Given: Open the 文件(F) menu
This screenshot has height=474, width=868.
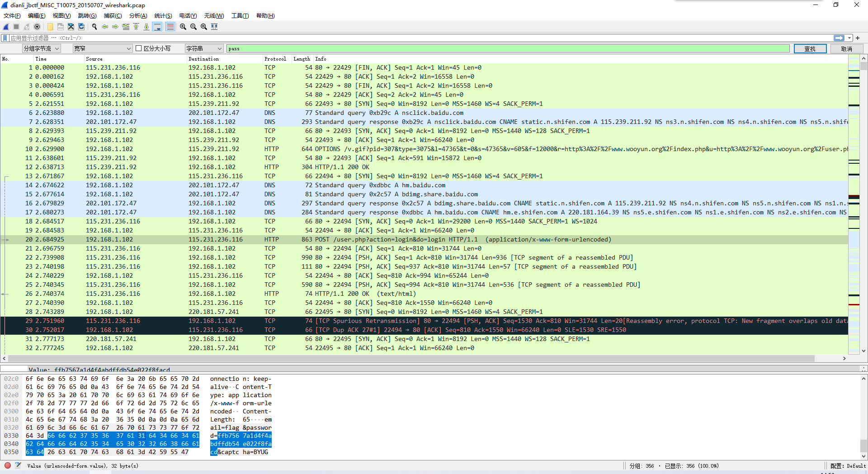Looking at the screenshot, I should click(12, 16).
